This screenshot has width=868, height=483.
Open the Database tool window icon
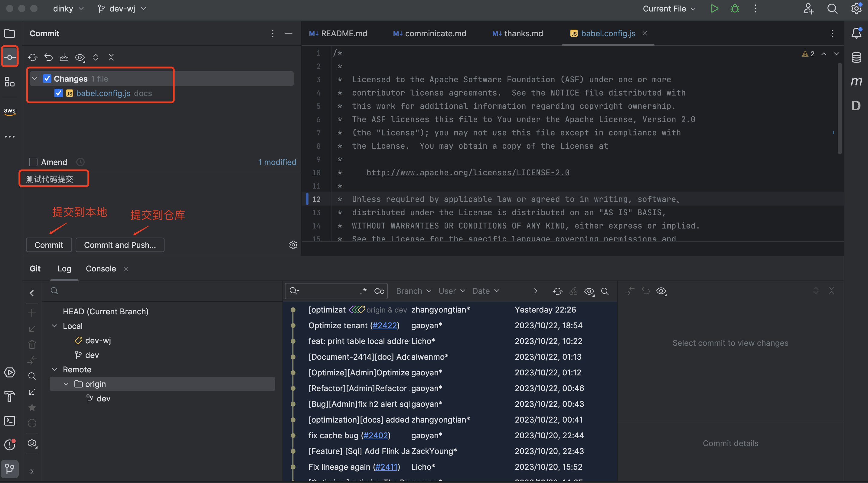(x=856, y=57)
